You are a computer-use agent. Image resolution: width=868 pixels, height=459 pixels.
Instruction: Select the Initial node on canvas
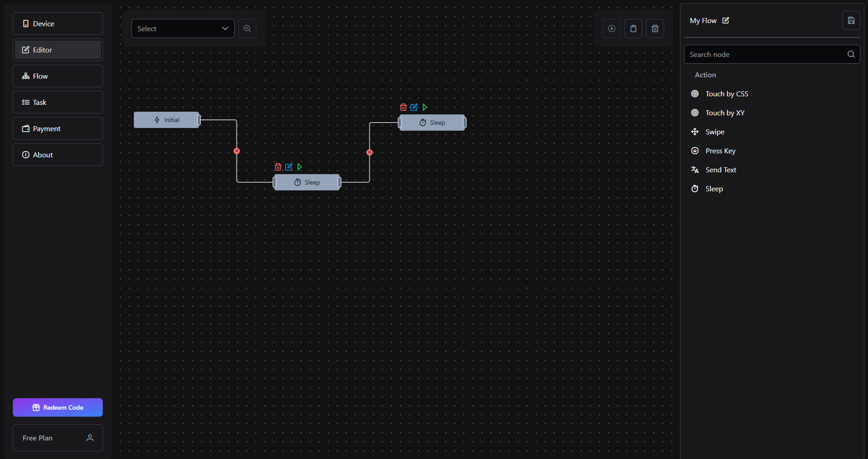click(x=166, y=120)
